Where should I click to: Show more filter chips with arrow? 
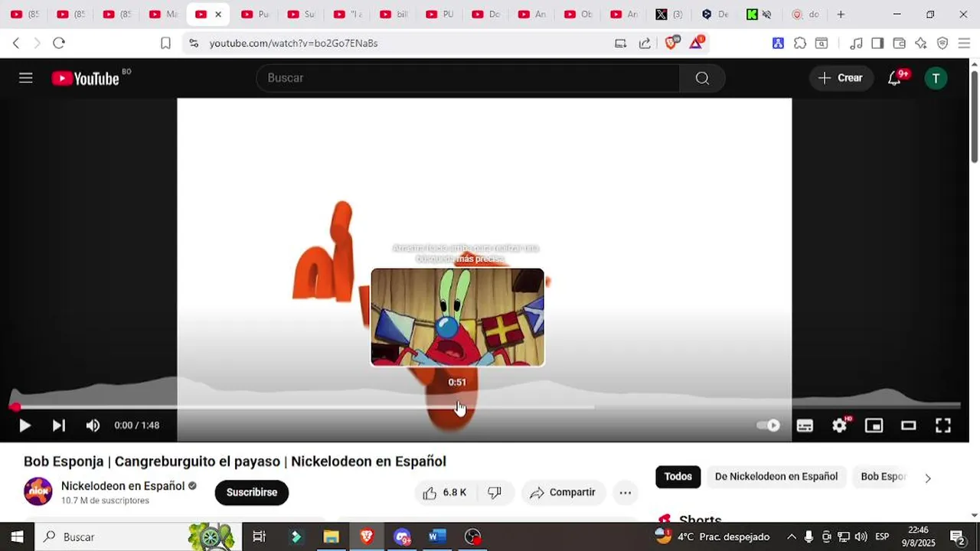pos(928,478)
